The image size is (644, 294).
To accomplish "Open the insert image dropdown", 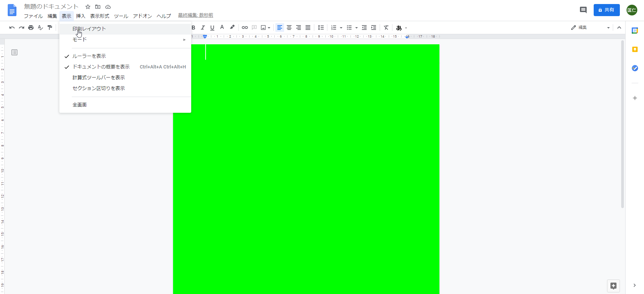I will pos(266,28).
